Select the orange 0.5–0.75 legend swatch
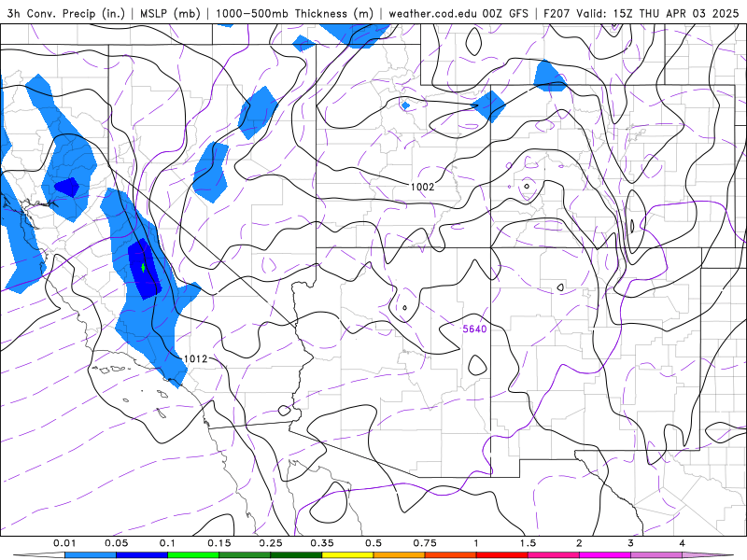Screen dimensions: 747x560 point(400,555)
